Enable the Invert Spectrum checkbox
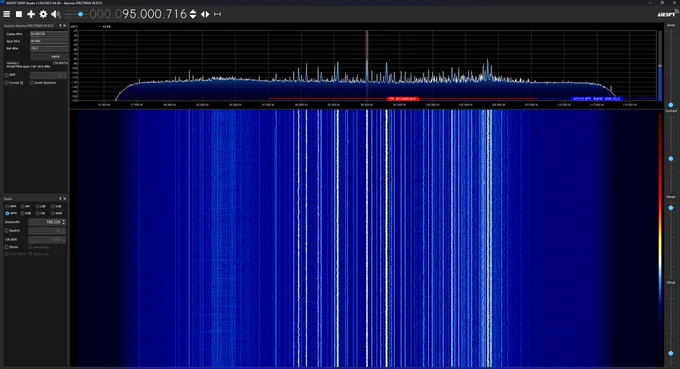This screenshot has height=369, width=680. (32, 82)
